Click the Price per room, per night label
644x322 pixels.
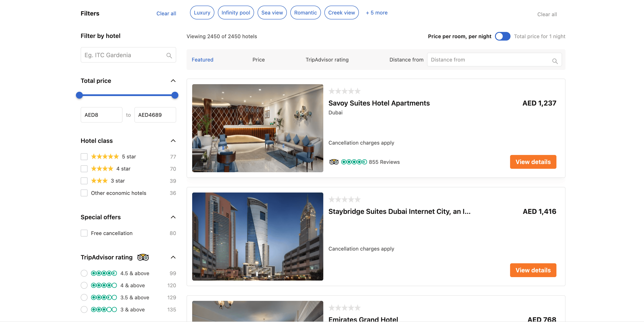click(x=460, y=36)
